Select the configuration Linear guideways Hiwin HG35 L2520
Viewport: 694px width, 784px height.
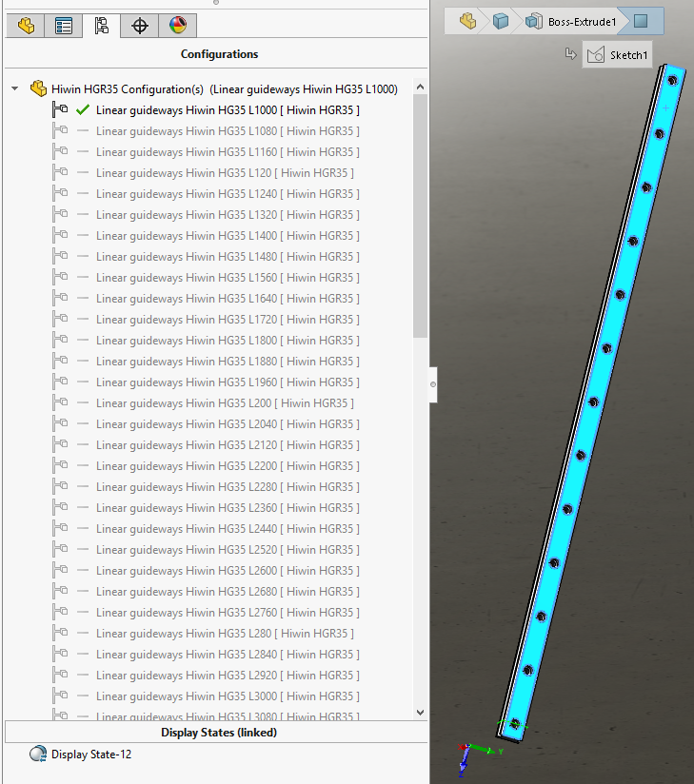click(x=228, y=550)
